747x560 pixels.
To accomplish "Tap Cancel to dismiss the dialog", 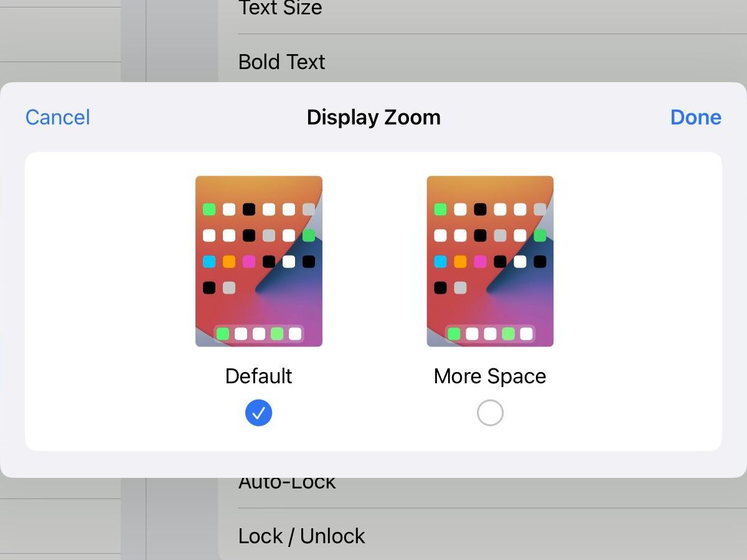I will pyautogui.click(x=57, y=117).
